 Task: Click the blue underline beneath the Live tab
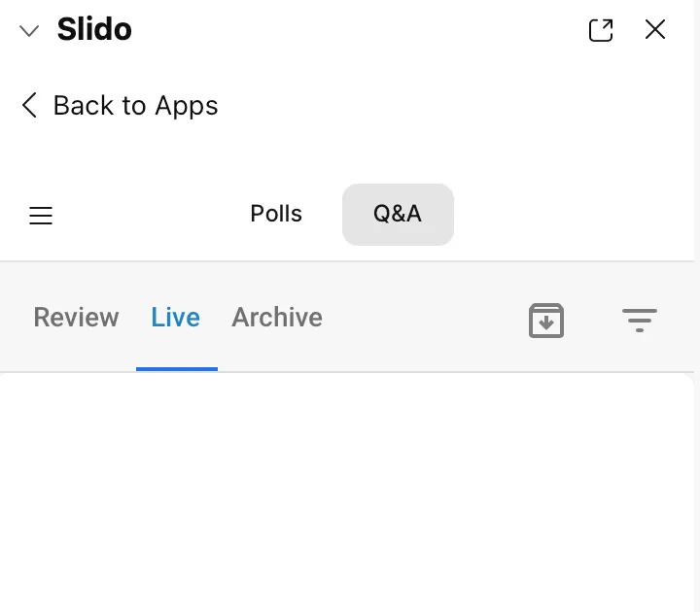click(x=177, y=369)
